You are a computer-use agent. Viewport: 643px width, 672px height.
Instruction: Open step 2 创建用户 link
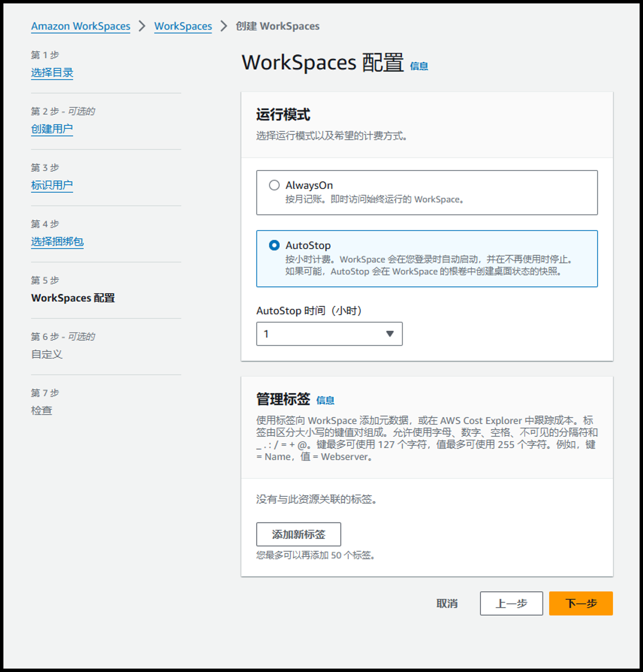coord(52,129)
